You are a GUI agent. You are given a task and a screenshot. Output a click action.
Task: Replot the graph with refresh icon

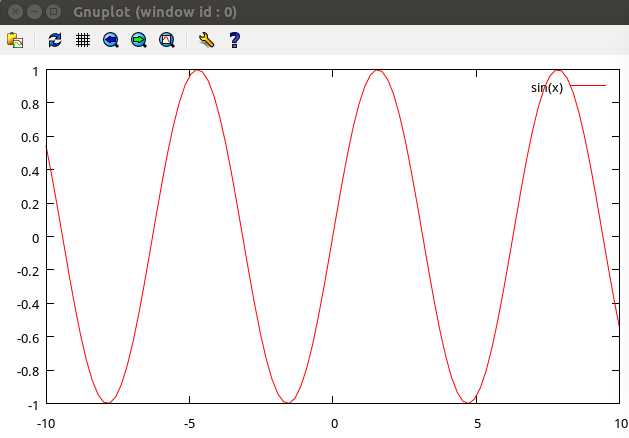[x=55, y=40]
